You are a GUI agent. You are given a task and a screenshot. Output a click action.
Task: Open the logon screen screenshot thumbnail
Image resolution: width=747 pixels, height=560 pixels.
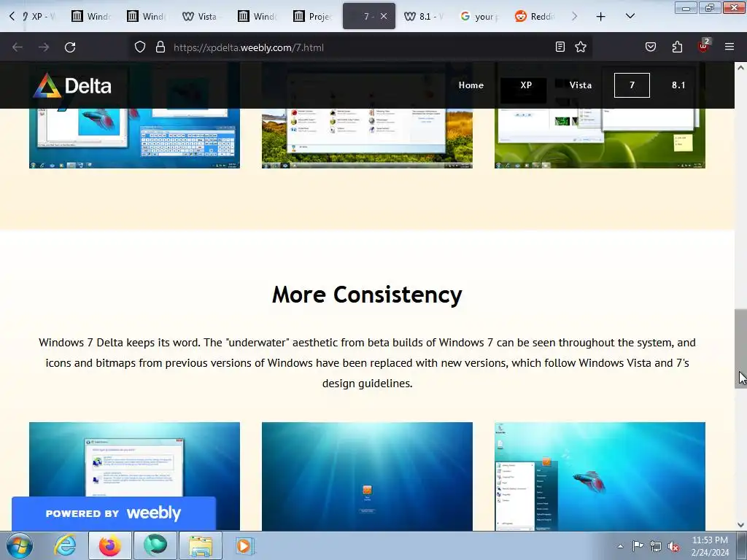[367, 476]
